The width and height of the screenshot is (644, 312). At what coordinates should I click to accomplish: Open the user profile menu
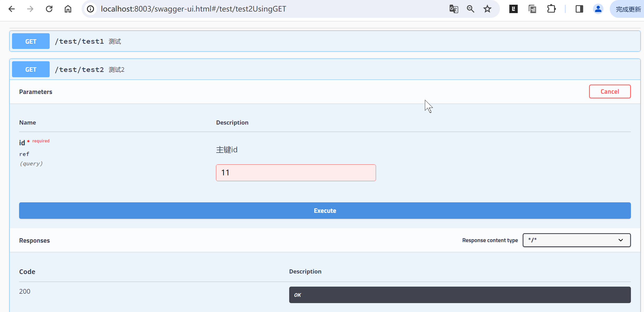598,9
